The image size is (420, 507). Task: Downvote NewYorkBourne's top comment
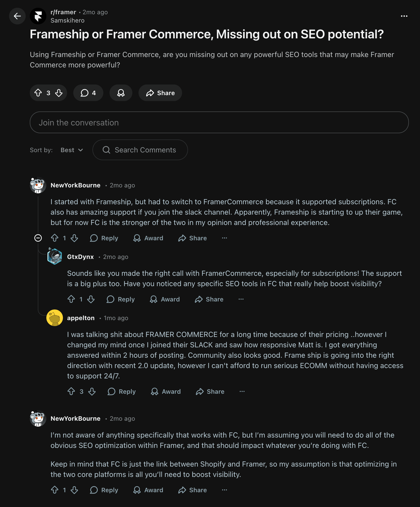74,238
